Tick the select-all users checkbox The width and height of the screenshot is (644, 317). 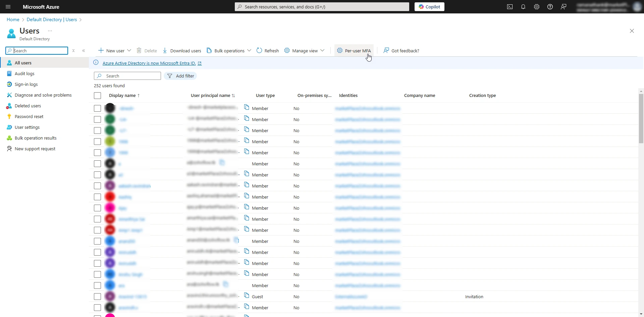coord(97,96)
